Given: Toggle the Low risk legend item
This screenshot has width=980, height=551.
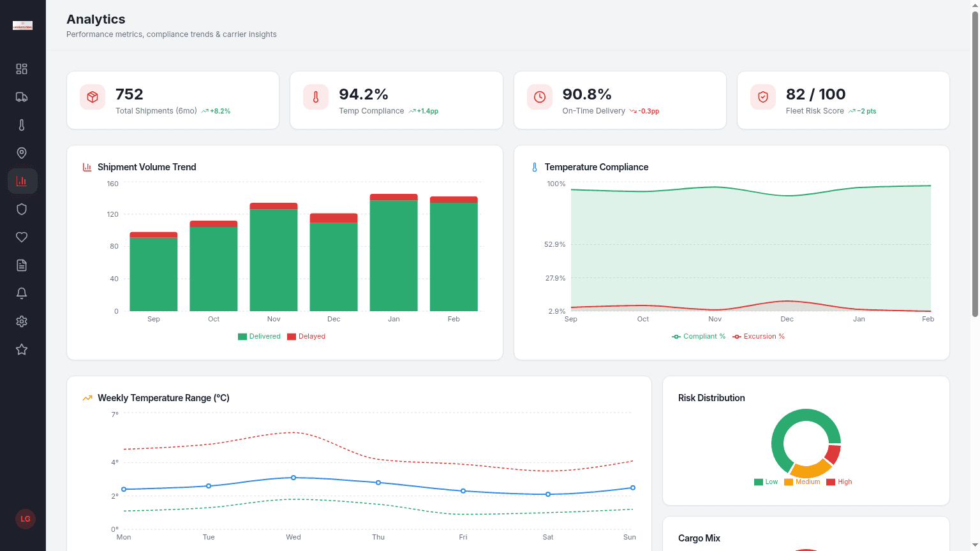Looking at the screenshot, I should 766,481.
